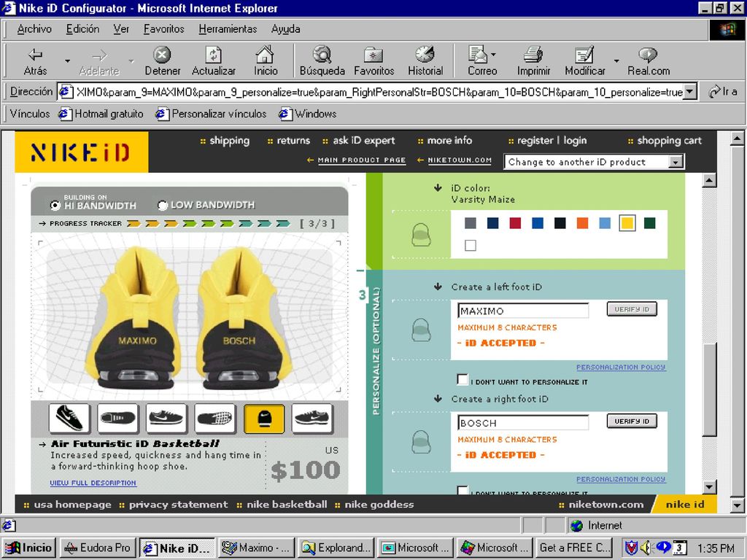Click the Ir a go button

coord(723,91)
